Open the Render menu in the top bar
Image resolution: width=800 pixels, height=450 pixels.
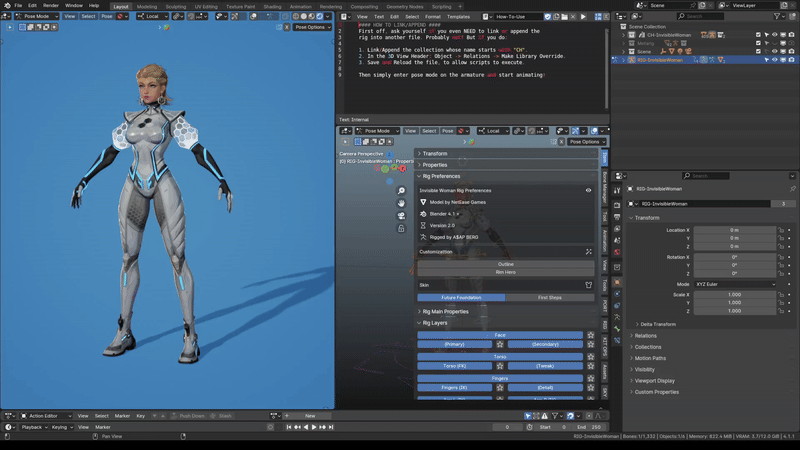[51, 6]
